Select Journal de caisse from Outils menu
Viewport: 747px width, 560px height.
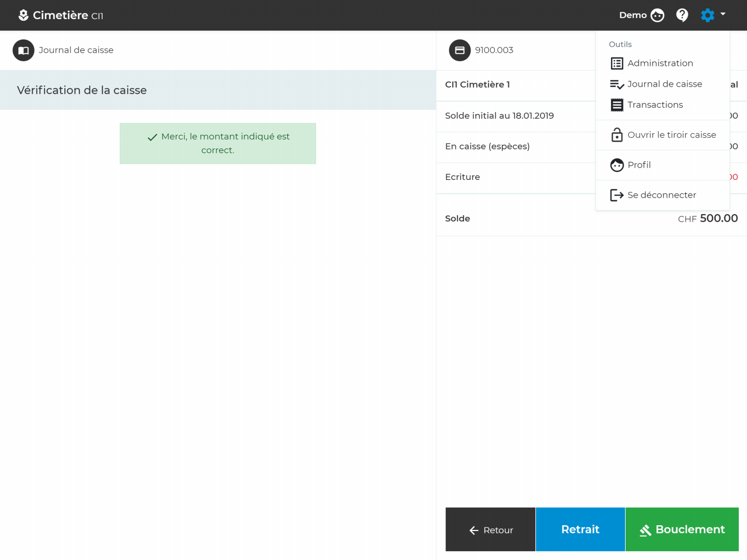[665, 84]
